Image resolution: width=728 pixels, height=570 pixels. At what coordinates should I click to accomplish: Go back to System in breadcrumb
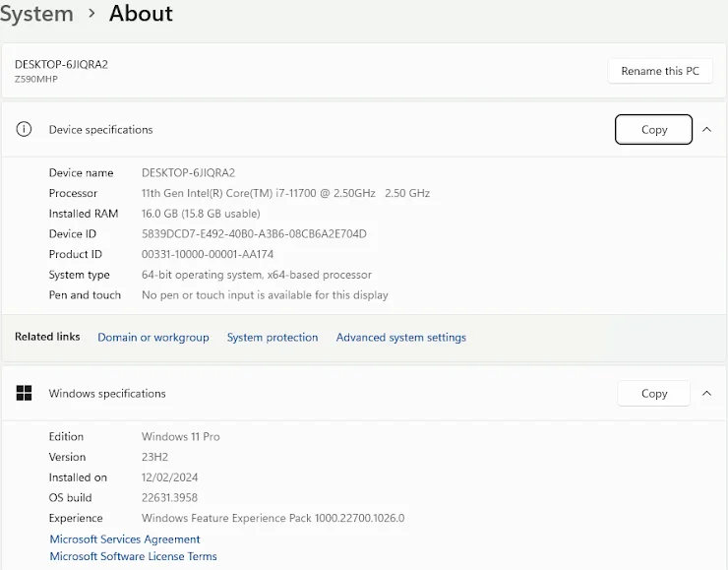36,14
